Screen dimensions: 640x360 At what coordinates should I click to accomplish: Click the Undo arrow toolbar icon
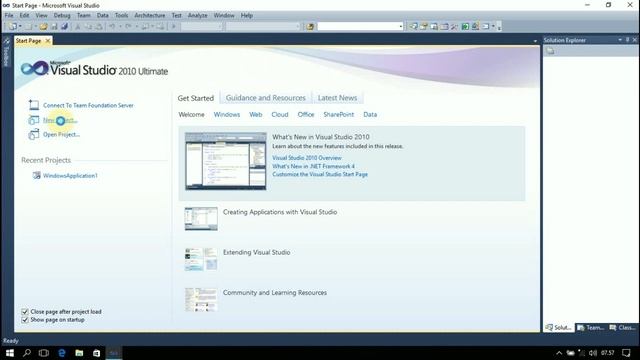(x=111, y=27)
